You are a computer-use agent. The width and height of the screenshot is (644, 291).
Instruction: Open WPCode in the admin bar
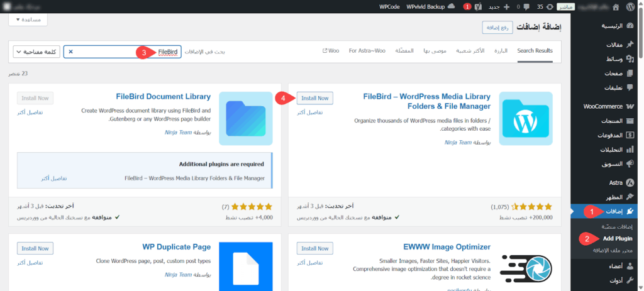pos(389,6)
